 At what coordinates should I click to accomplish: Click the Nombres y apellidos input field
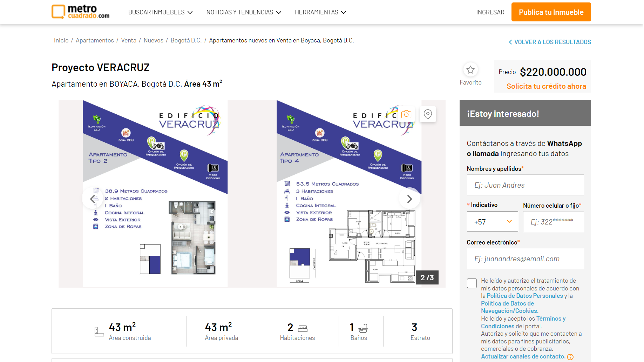click(525, 185)
